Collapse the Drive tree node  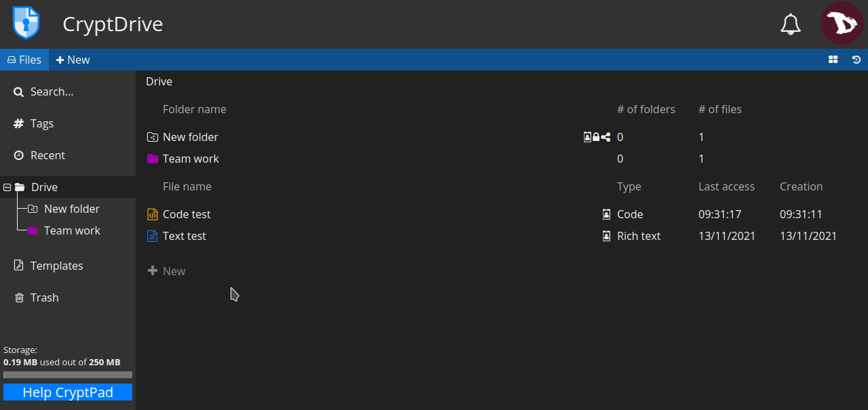coord(7,187)
